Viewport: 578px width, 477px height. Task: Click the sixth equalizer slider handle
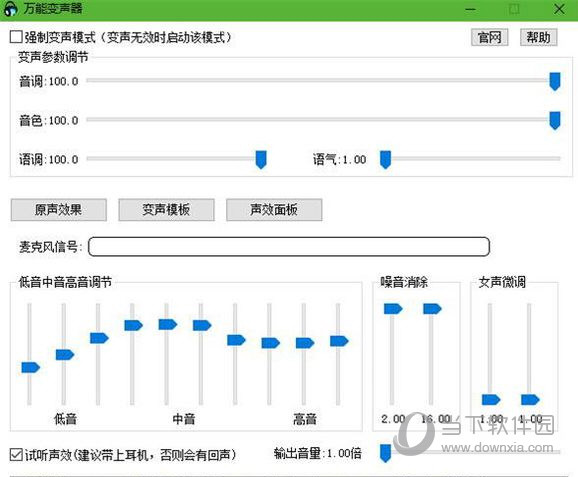(202, 325)
